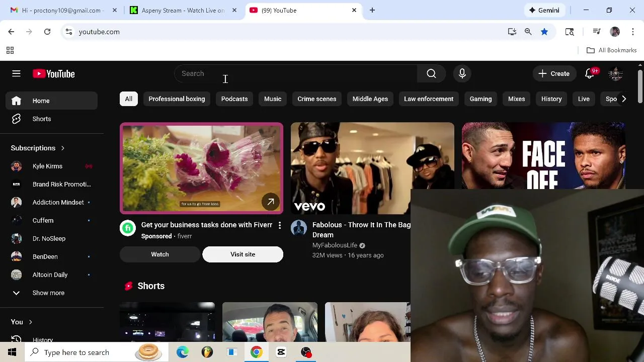This screenshot has width=644, height=362.
Task: Switch to the Aspeny Stream tab
Action: pos(183,10)
